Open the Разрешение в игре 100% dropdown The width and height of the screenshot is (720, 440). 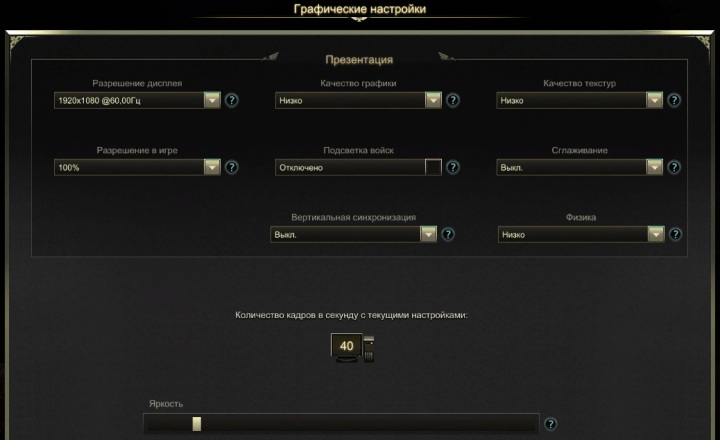(x=137, y=167)
